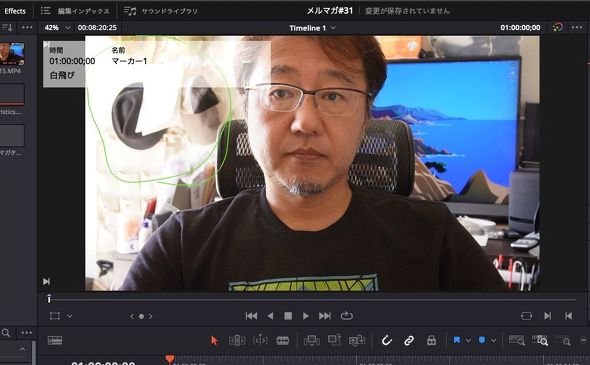Select the arrow Selection mode tool
The height and width of the screenshot is (365, 590).
pyautogui.click(x=214, y=341)
